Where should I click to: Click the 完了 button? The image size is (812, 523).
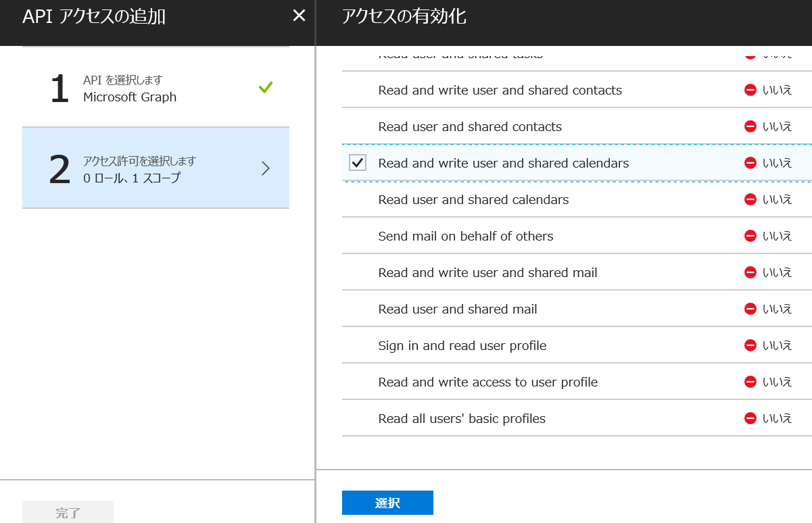click(x=68, y=512)
